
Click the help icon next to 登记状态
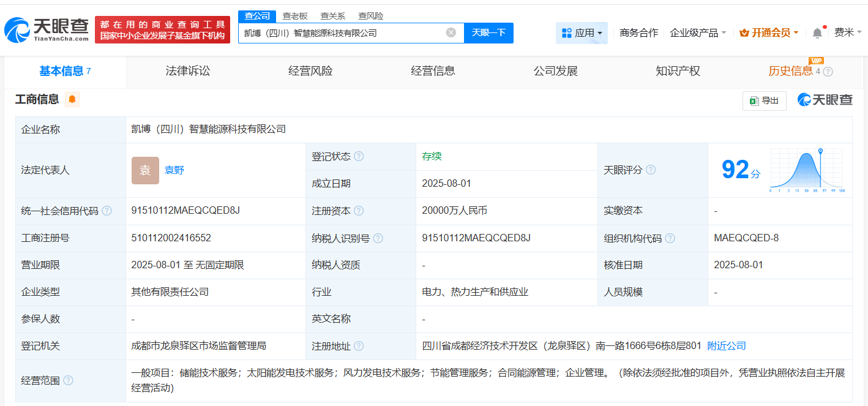(x=359, y=156)
